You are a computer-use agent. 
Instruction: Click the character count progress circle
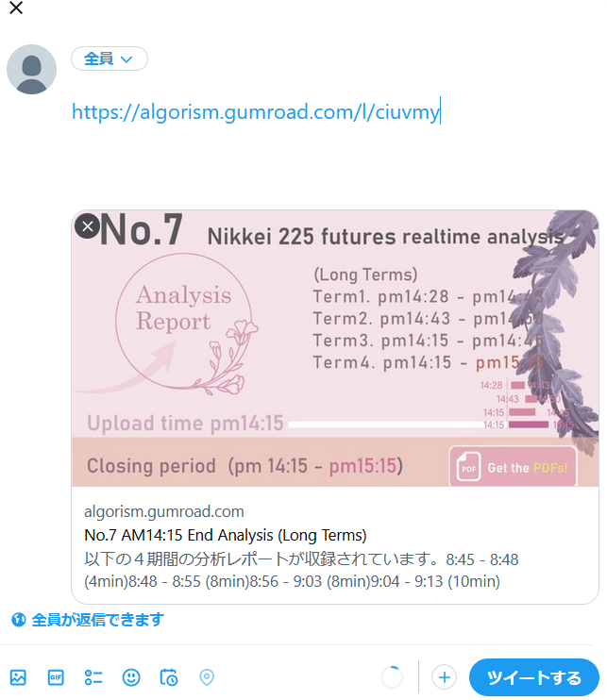[392, 677]
